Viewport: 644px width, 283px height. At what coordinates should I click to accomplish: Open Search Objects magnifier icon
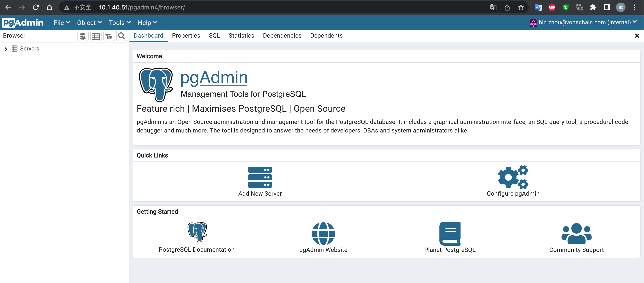pyautogui.click(x=122, y=36)
